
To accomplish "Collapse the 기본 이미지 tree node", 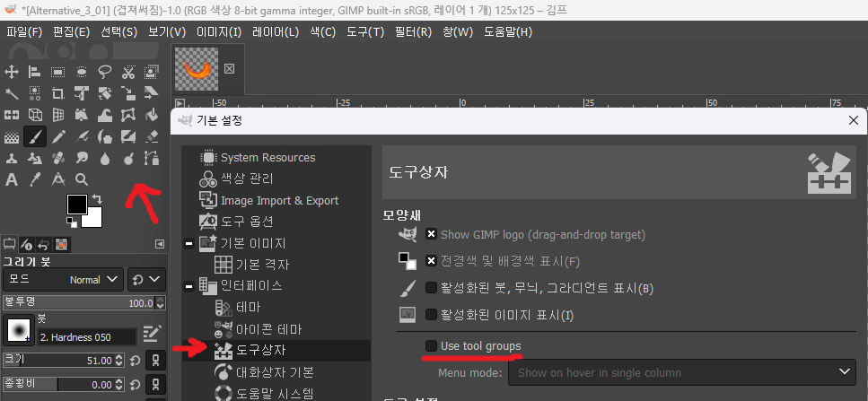I will click(x=189, y=243).
